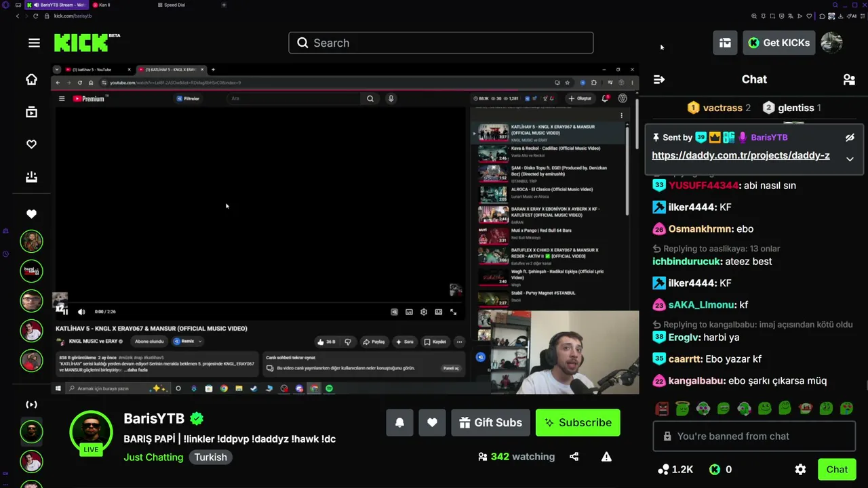Click the white heart icon above followed channels
This screenshot has width=868, height=488.
[31, 214]
